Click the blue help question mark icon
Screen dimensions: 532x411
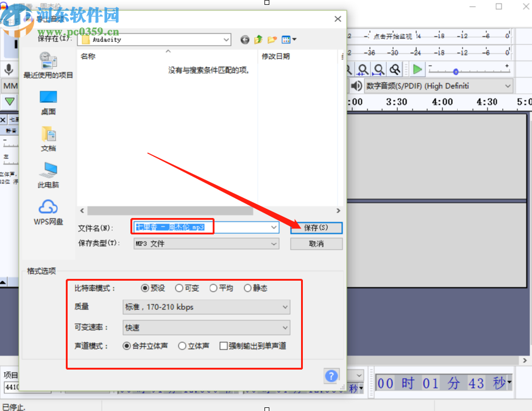331,376
